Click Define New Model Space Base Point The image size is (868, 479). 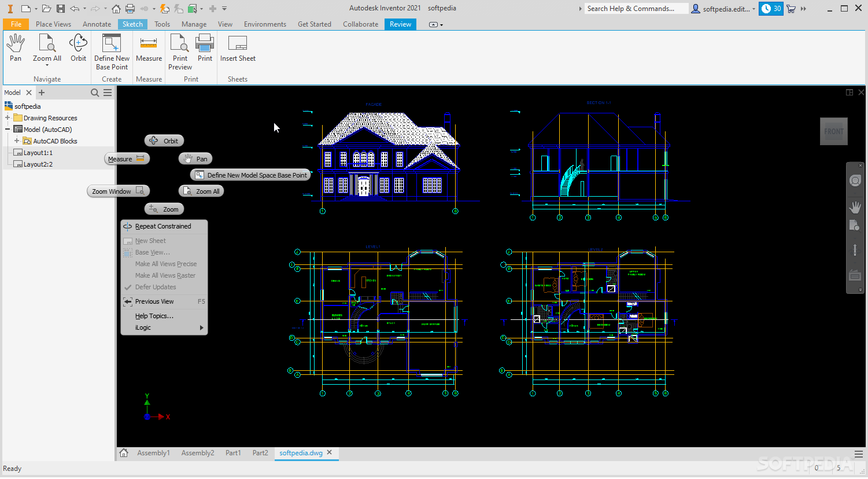pos(250,175)
